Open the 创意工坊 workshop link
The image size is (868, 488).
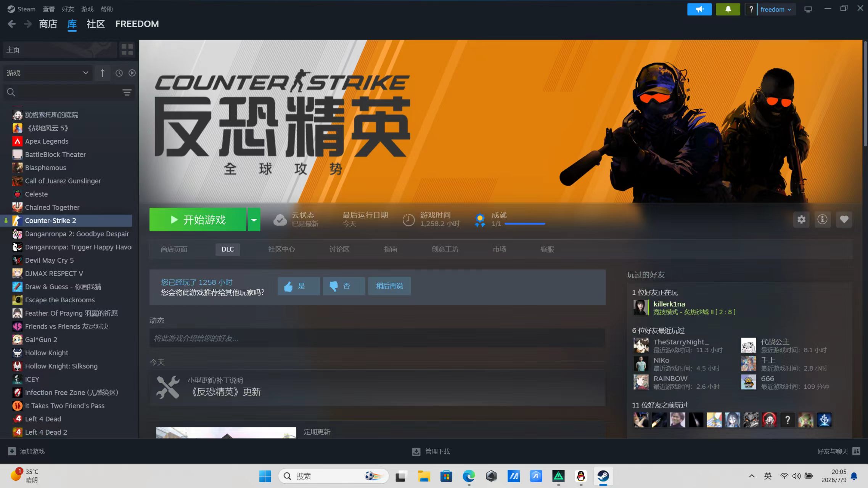[445, 249]
